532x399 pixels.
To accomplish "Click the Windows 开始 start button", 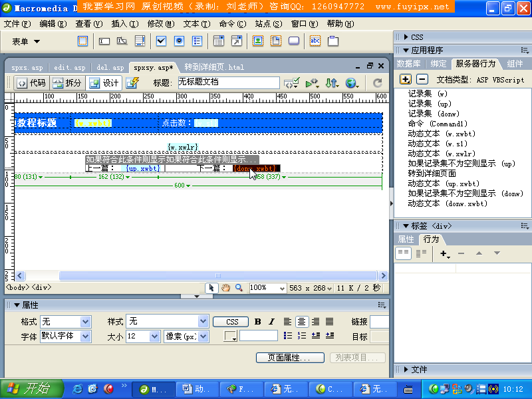I will point(31,388).
